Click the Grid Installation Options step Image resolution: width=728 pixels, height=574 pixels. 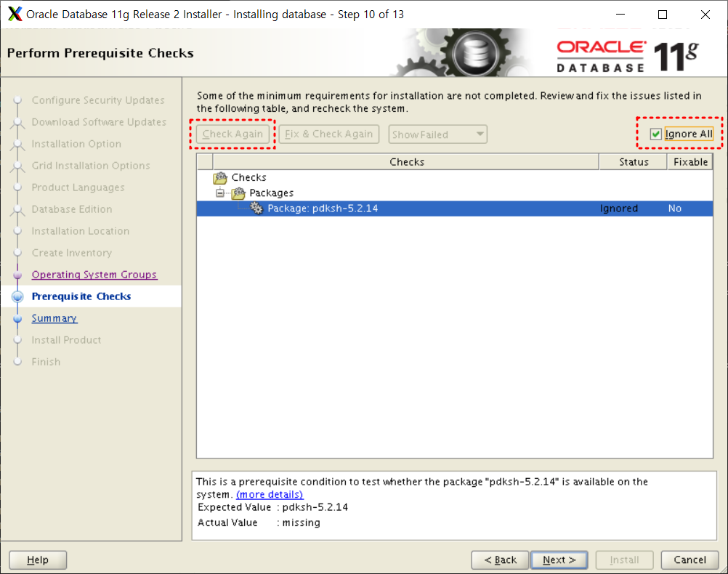coord(91,166)
